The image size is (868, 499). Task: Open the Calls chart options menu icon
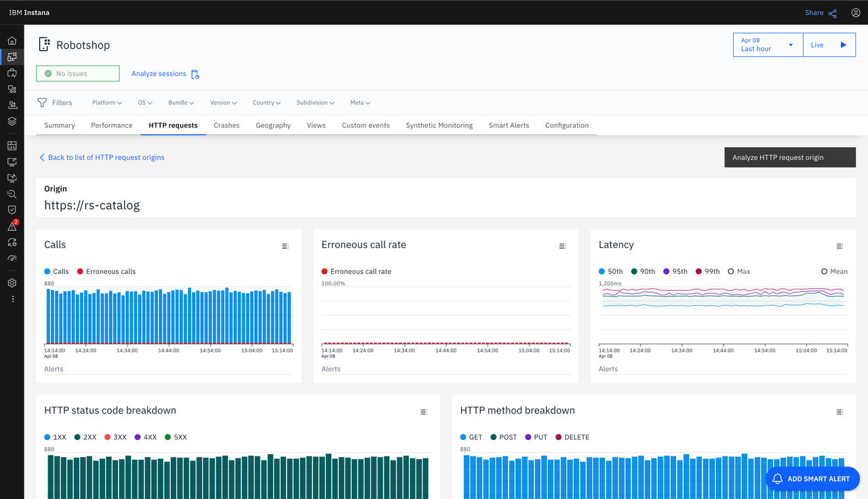(285, 246)
